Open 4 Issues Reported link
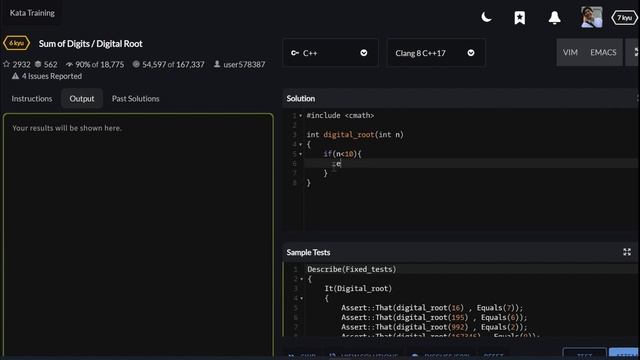 point(51,76)
